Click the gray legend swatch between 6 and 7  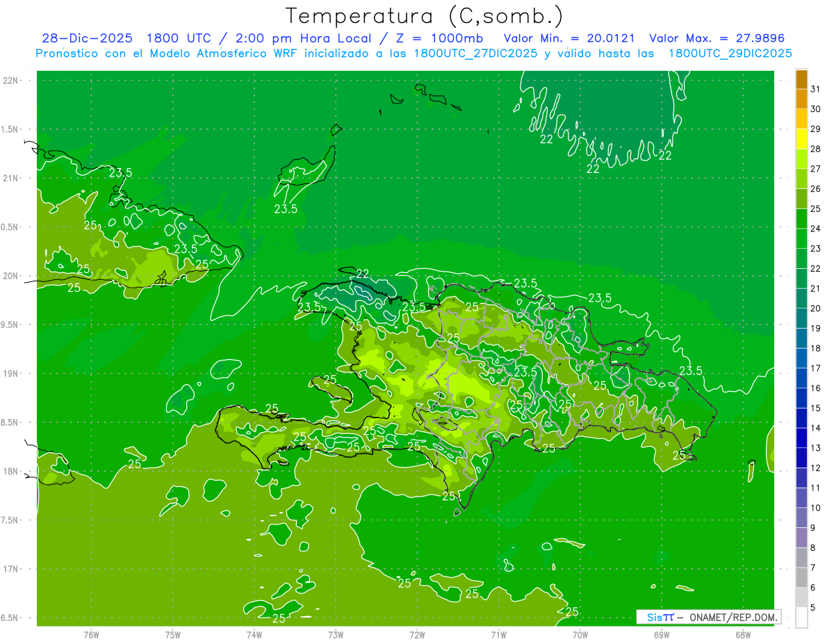(x=801, y=577)
